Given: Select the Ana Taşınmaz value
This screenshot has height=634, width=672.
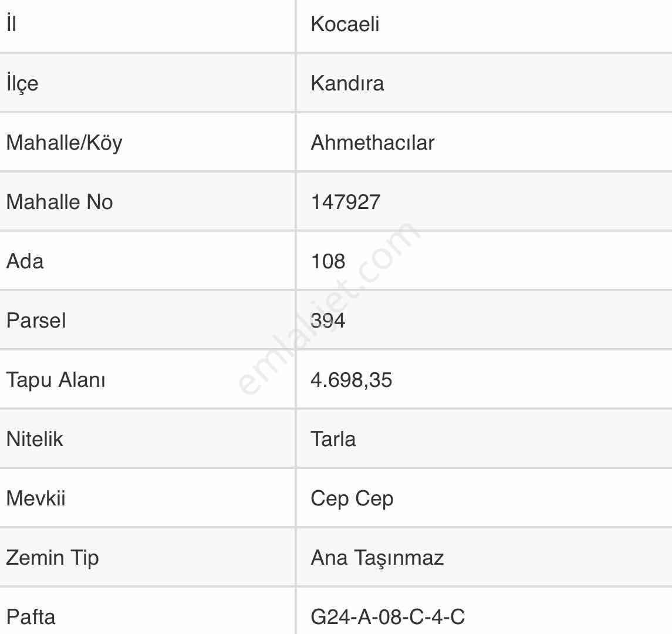Looking at the screenshot, I should tap(377, 558).
